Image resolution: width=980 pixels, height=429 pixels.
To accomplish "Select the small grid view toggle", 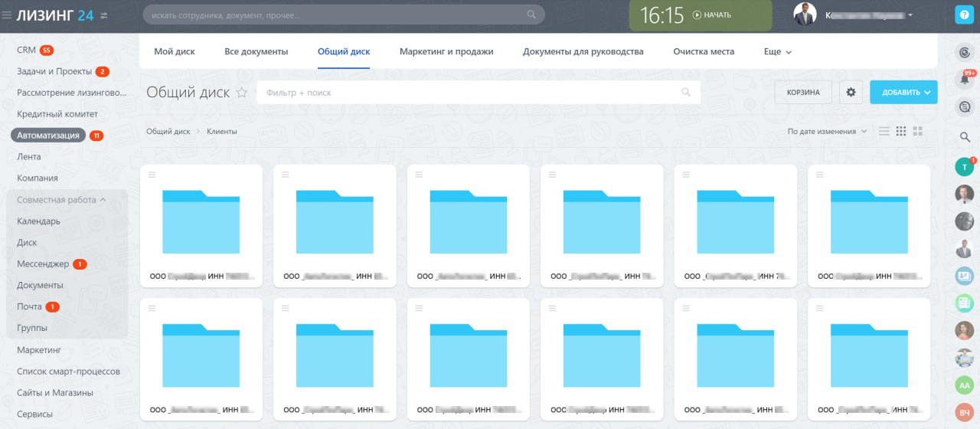I will [x=901, y=132].
